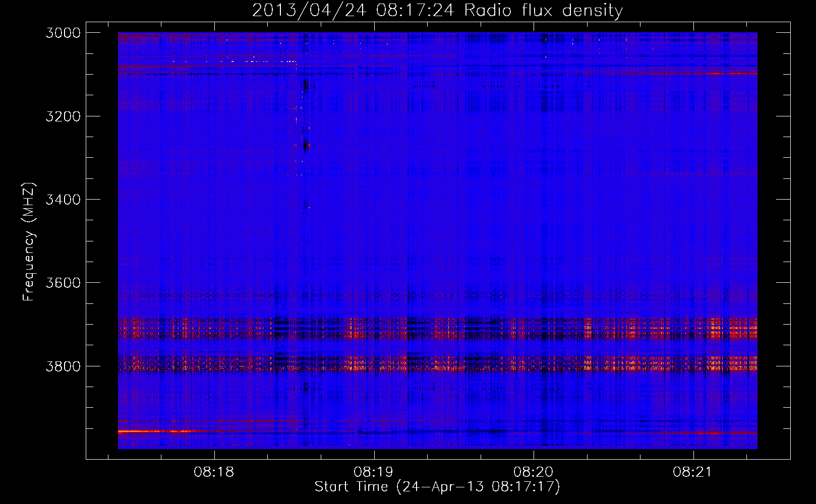The width and height of the screenshot is (816, 504).
Task: Click the 08:18 time tick label
Action: [x=214, y=472]
